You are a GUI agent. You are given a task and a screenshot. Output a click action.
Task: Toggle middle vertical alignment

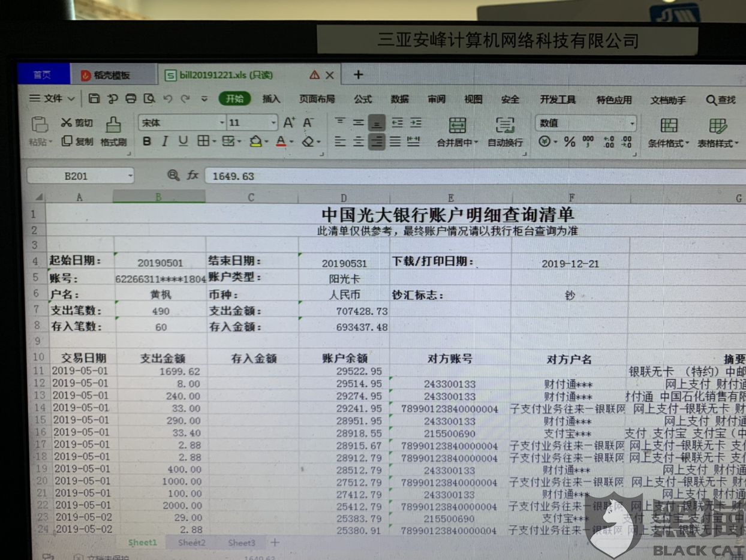[359, 122]
